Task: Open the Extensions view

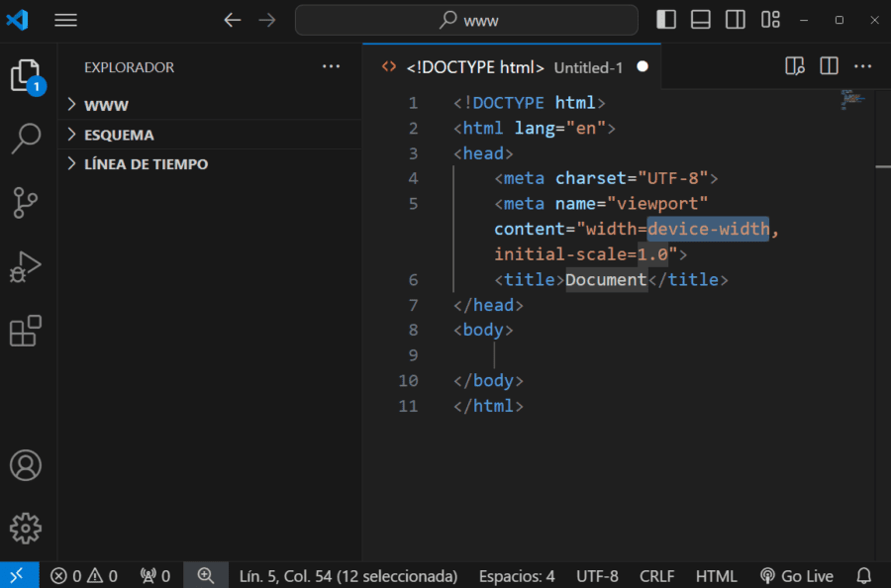Action: point(26,331)
